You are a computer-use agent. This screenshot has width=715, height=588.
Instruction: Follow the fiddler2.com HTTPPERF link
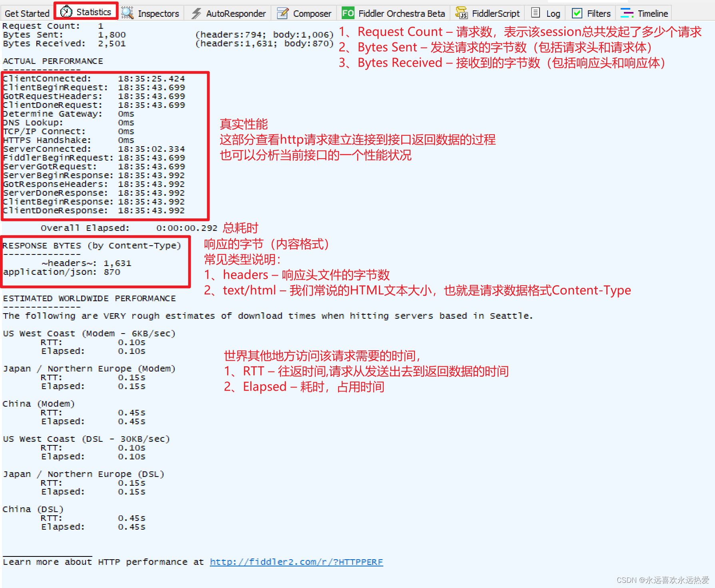(x=296, y=562)
